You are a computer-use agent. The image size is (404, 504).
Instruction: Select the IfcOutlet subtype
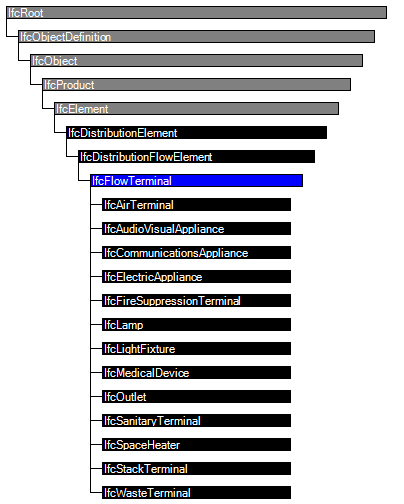196,397
